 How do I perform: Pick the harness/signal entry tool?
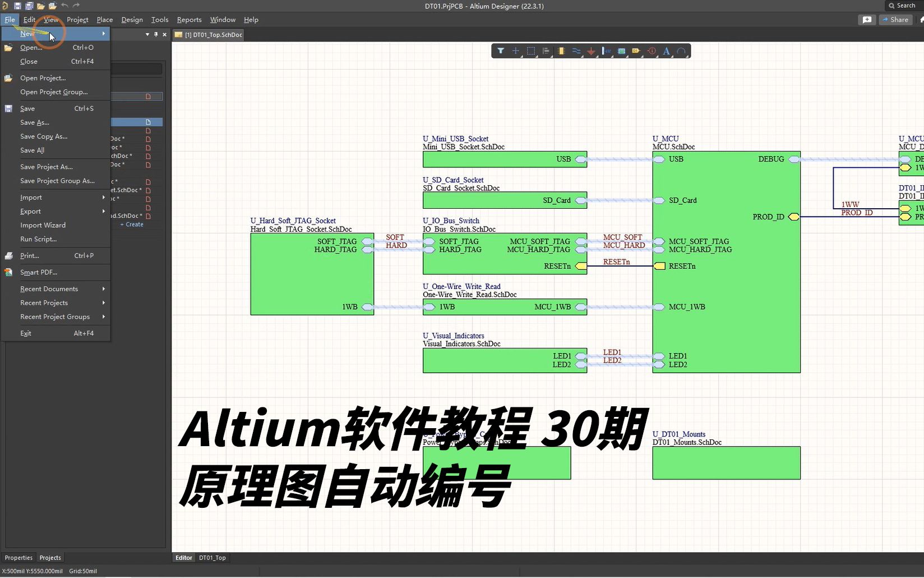coord(606,51)
